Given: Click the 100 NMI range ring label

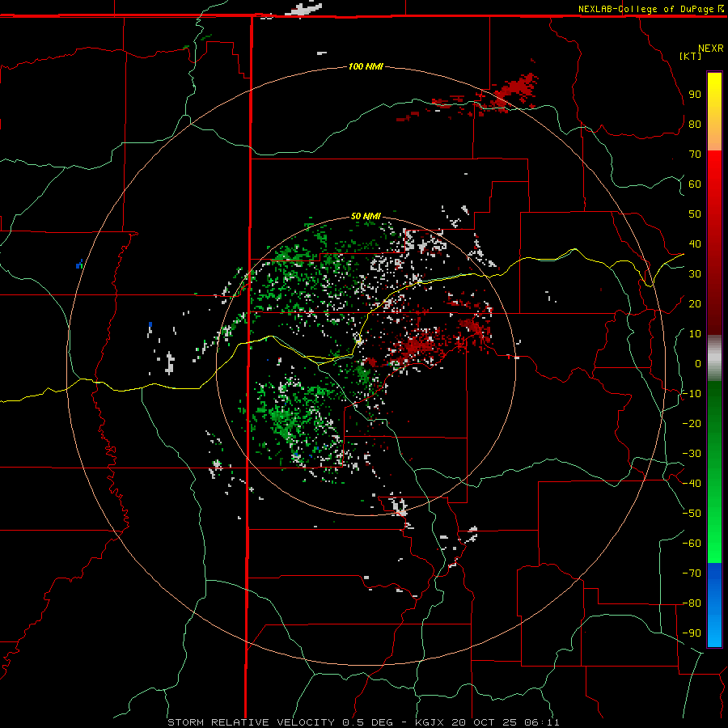Looking at the screenshot, I should click(x=366, y=67).
